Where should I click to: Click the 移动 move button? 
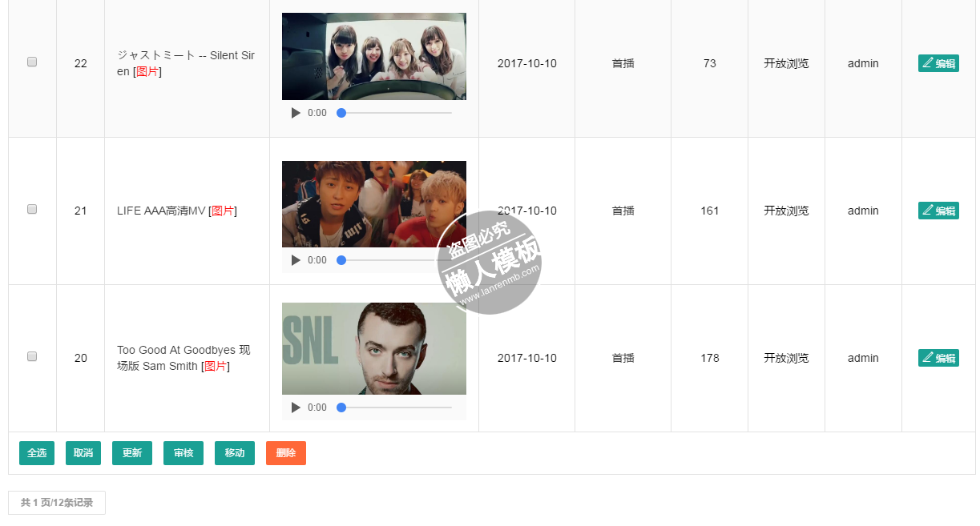235,453
